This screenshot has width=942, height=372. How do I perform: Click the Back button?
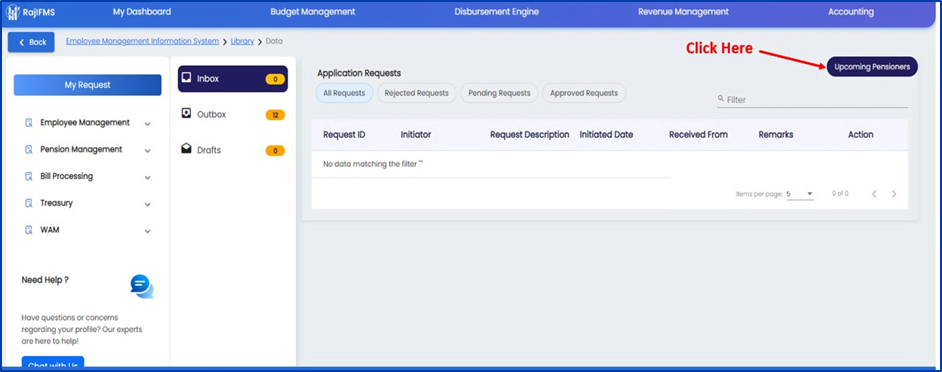click(x=31, y=42)
